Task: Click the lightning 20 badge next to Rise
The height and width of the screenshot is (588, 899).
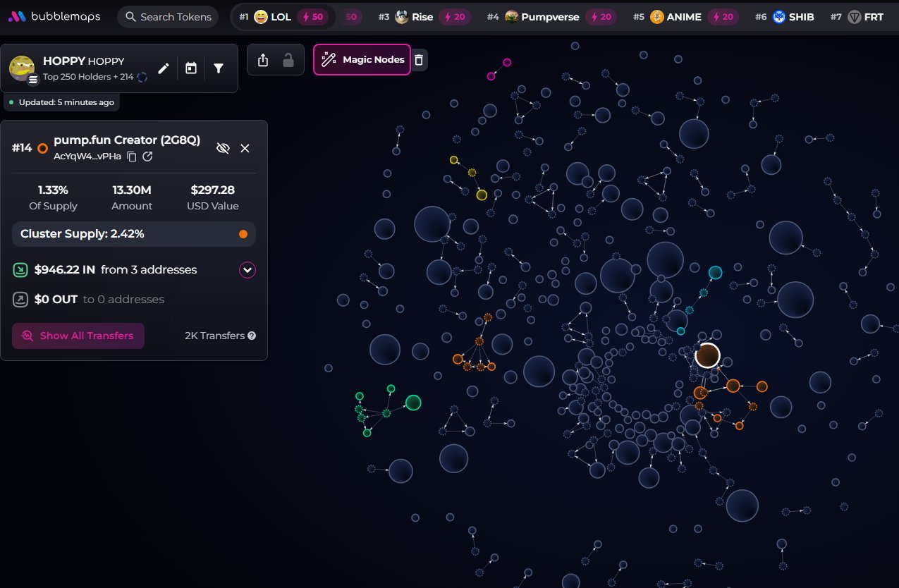Action: [x=455, y=16]
